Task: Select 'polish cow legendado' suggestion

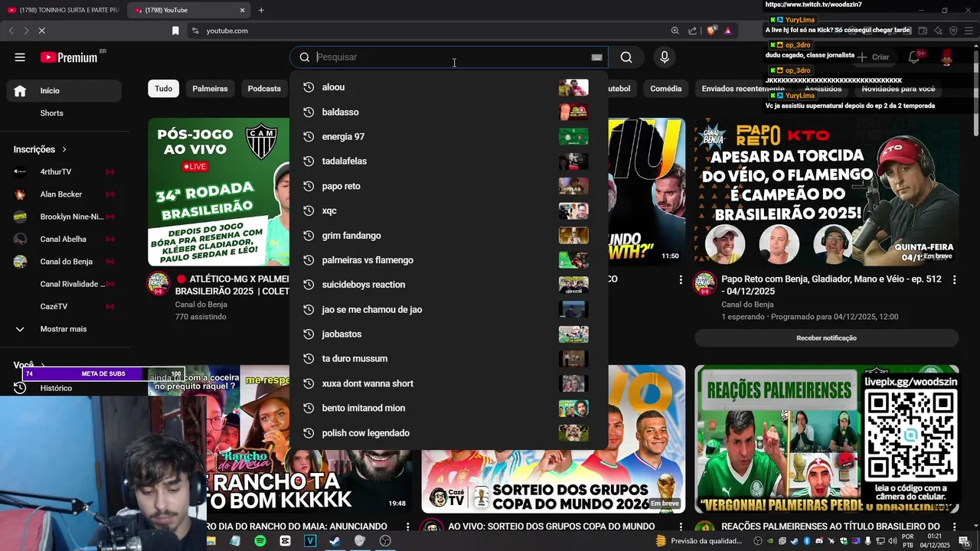Action: click(449, 433)
